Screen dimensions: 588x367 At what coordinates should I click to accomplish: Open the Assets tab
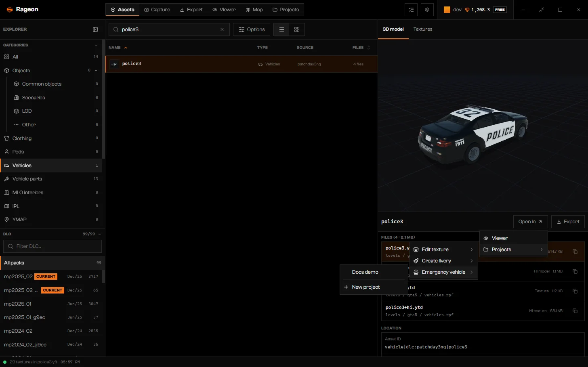pos(122,10)
